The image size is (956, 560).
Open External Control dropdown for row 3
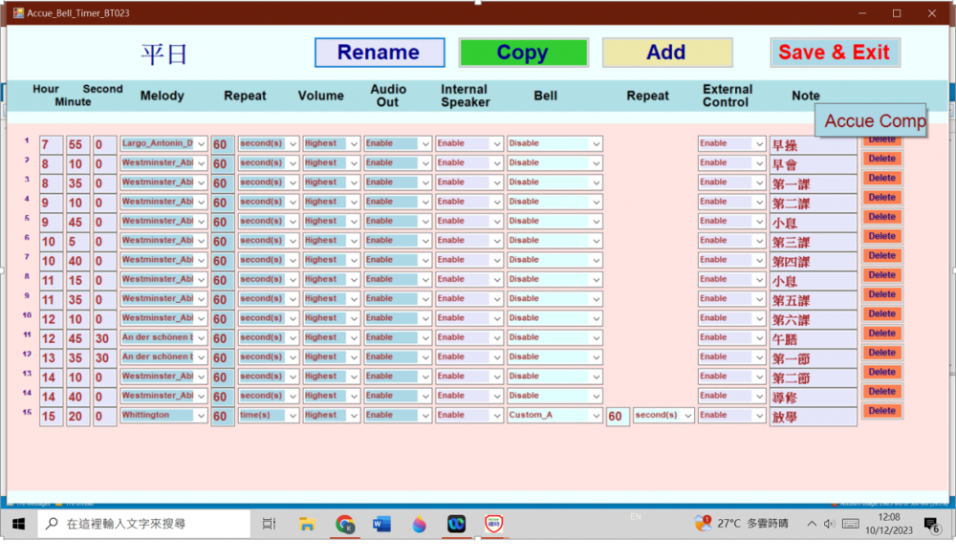click(x=759, y=183)
